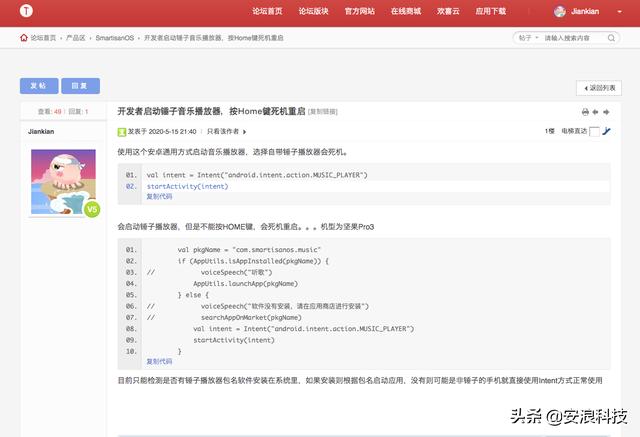
Task: Click the print icon beside post title
Action: pos(585,112)
